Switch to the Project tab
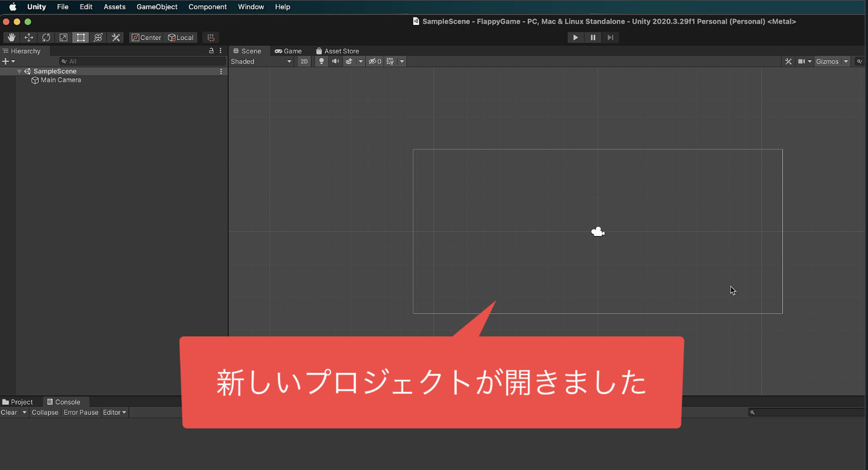868x470 pixels. click(x=17, y=402)
